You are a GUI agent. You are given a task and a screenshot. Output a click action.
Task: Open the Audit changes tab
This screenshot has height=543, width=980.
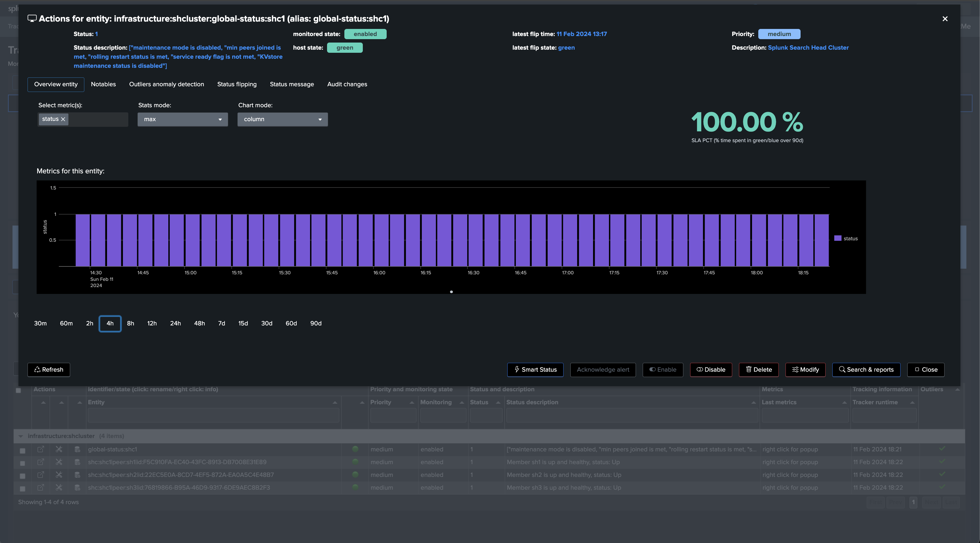[x=347, y=85]
